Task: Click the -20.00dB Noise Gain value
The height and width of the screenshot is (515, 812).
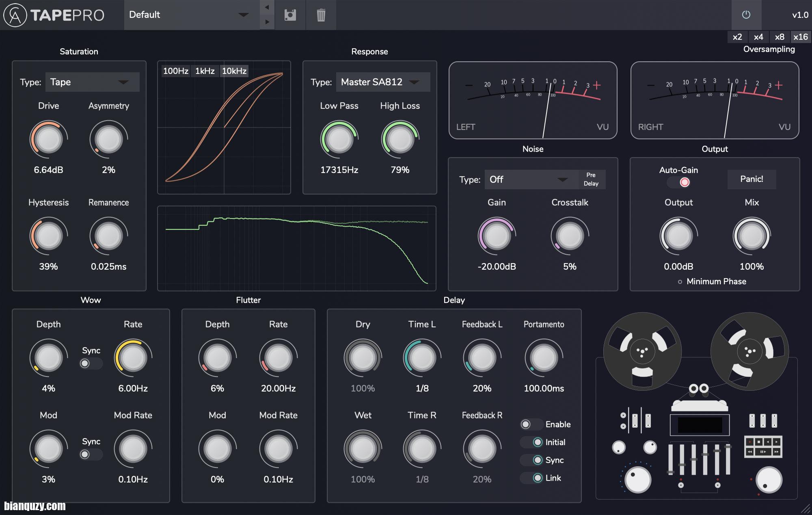Action: [x=497, y=266]
